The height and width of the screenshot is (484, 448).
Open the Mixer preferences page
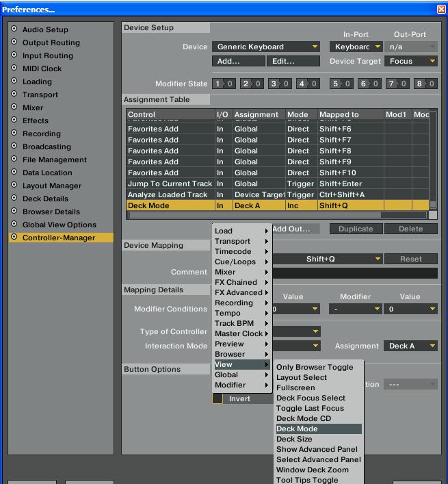pyautogui.click(x=33, y=107)
